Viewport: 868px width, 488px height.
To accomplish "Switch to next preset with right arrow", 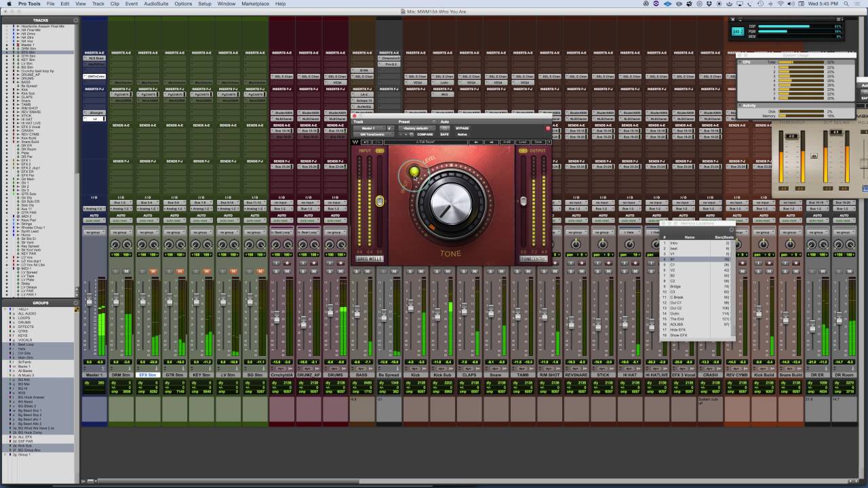I will pos(492,142).
